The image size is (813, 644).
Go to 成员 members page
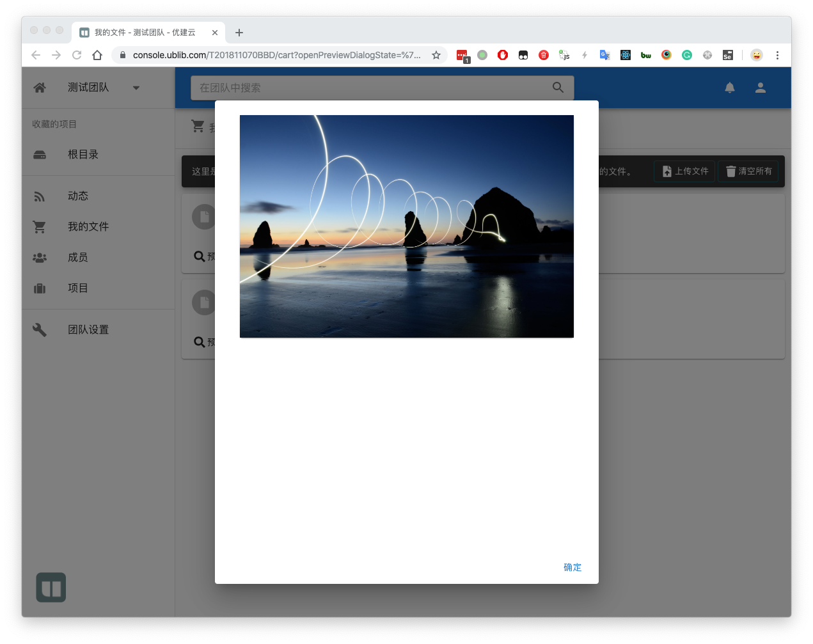point(78,258)
